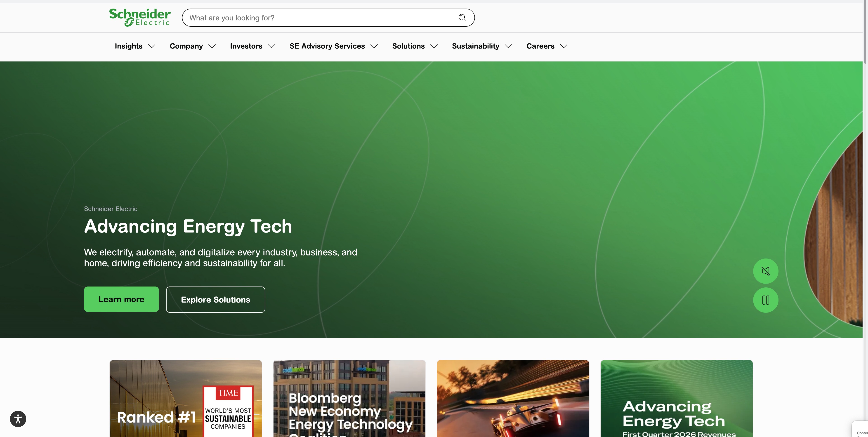Click the Schneider Electric logo
Image resolution: width=868 pixels, height=437 pixels.
tap(140, 18)
